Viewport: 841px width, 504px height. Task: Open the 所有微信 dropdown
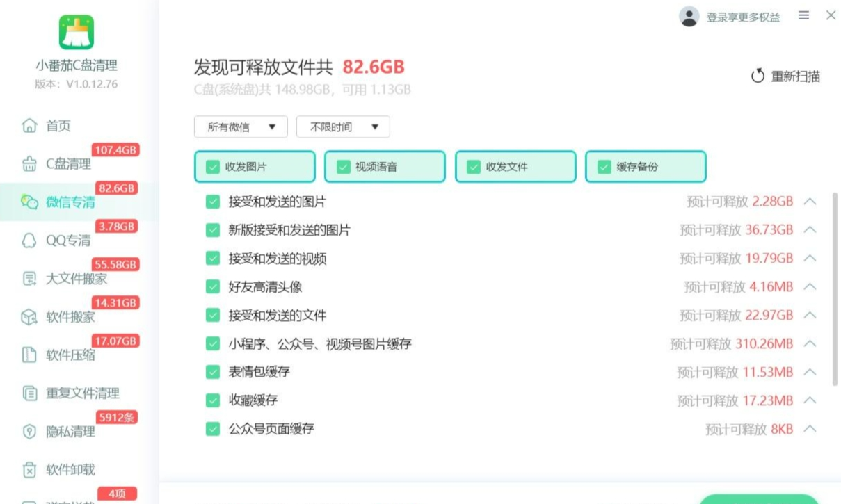click(x=241, y=127)
